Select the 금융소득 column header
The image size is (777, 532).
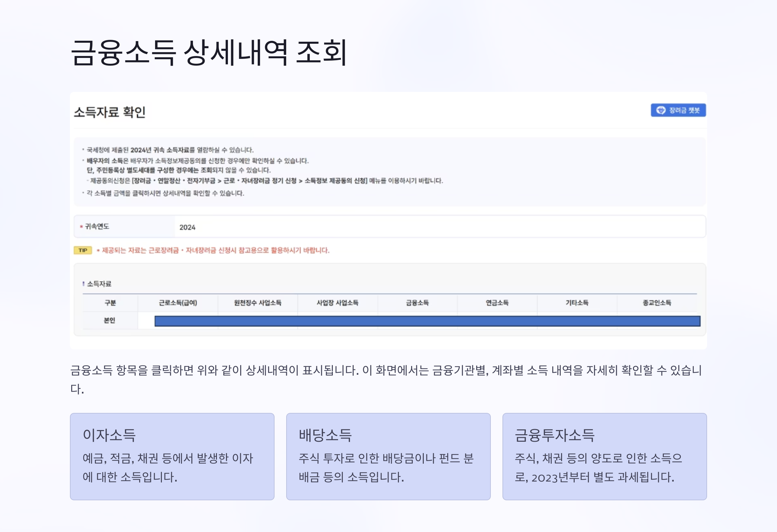(417, 303)
